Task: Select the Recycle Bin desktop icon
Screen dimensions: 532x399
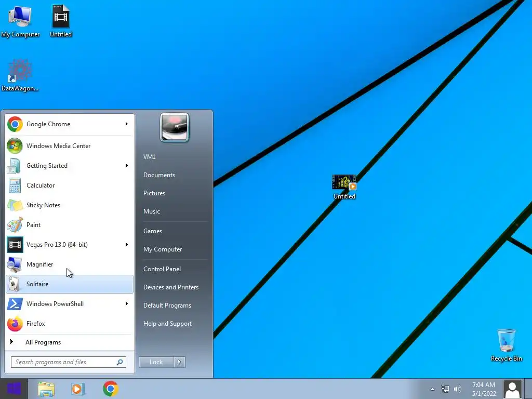Action: click(x=506, y=345)
